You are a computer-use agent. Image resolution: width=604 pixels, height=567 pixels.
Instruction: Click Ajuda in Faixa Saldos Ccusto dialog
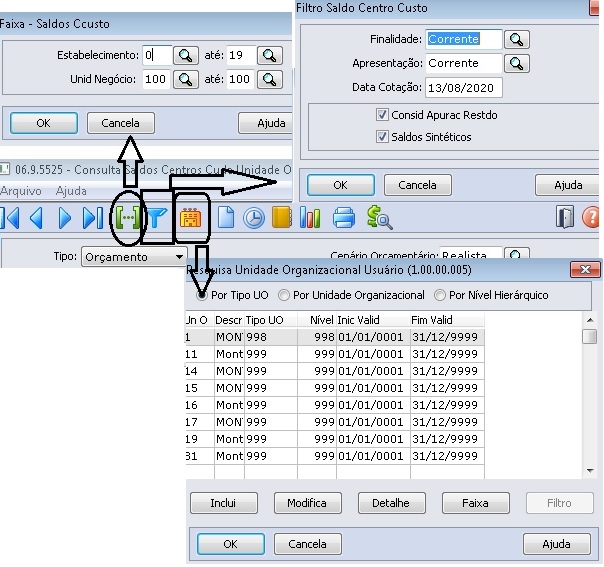266,123
